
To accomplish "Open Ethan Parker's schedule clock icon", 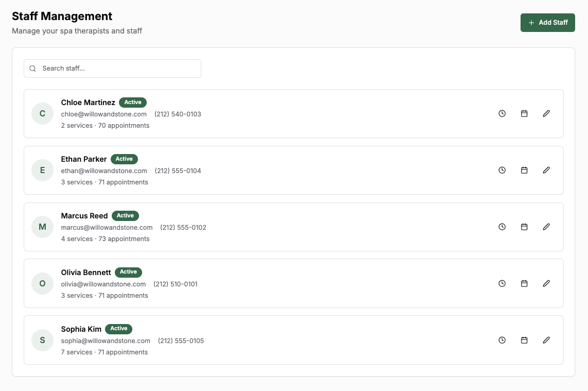I will [502, 170].
